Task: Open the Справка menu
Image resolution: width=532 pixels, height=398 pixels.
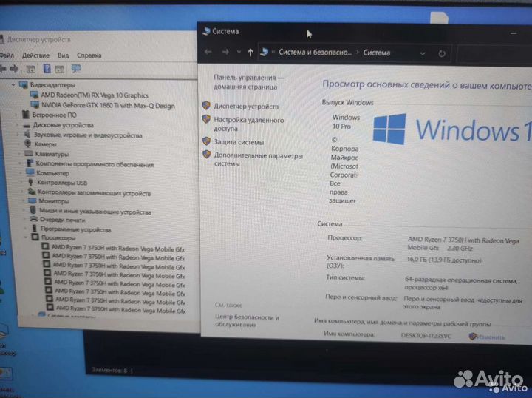Action: click(x=89, y=55)
